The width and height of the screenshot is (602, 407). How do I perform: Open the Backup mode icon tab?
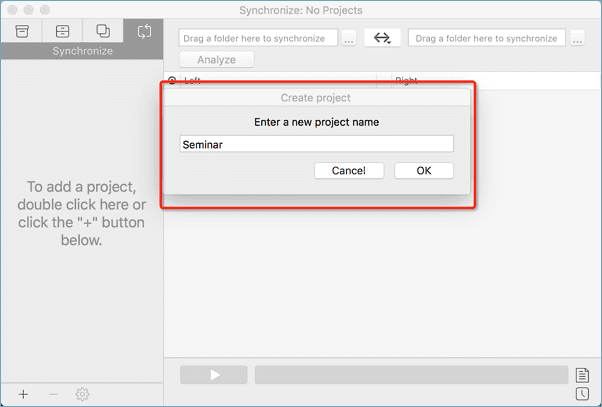click(22, 31)
